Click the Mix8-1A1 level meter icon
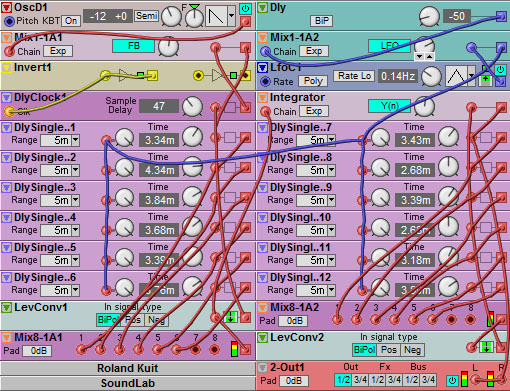 click(235, 349)
